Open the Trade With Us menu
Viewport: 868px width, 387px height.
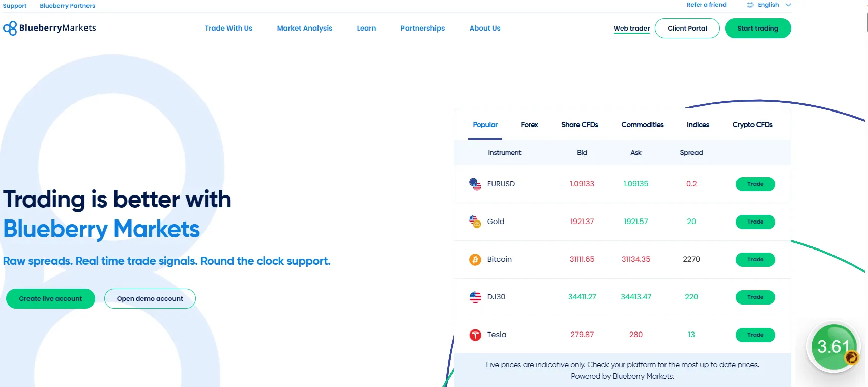click(228, 28)
